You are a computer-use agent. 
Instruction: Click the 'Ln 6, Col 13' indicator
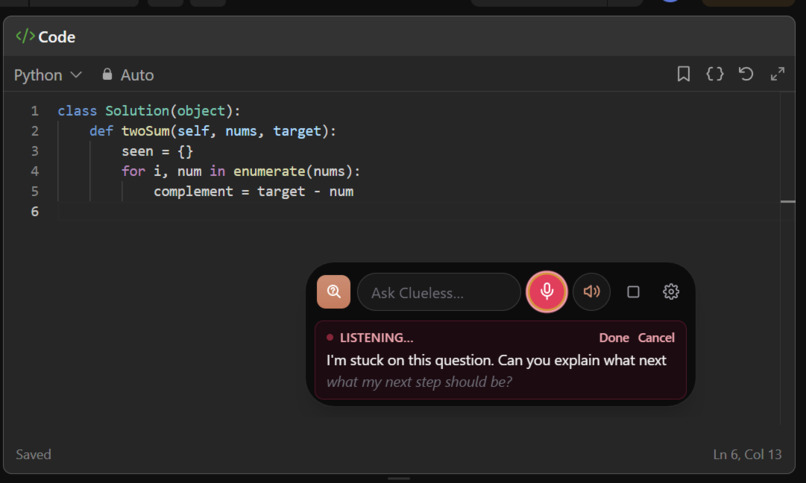747,454
